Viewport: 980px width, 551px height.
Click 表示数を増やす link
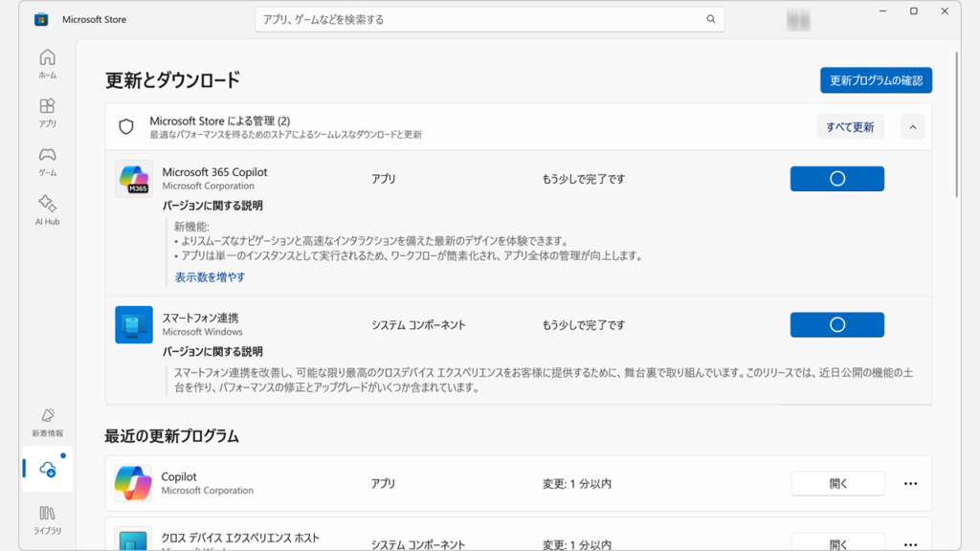tap(210, 276)
